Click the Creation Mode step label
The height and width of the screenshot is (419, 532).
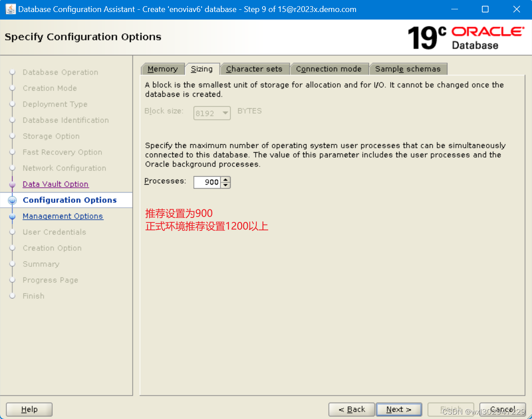50,88
